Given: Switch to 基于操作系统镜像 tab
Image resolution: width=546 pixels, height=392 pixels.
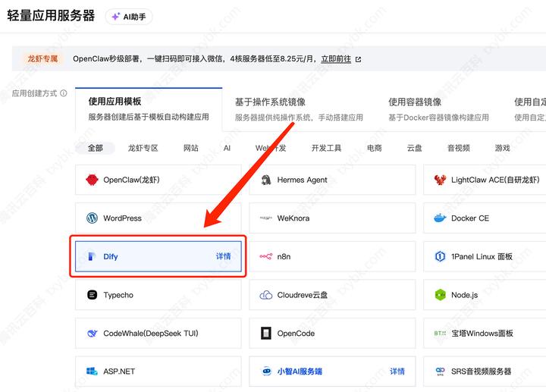Looking at the screenshot, I should pos(299,109).
